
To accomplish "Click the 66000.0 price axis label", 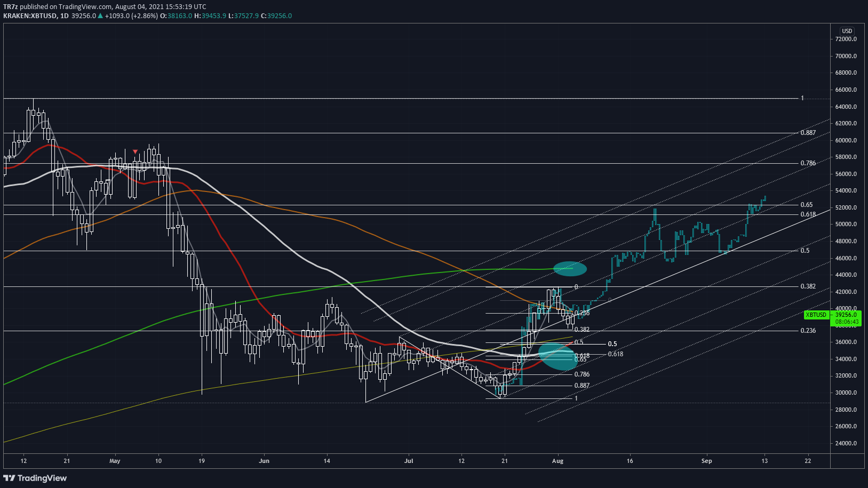I will pyautogui.click(x=846, y=90).
